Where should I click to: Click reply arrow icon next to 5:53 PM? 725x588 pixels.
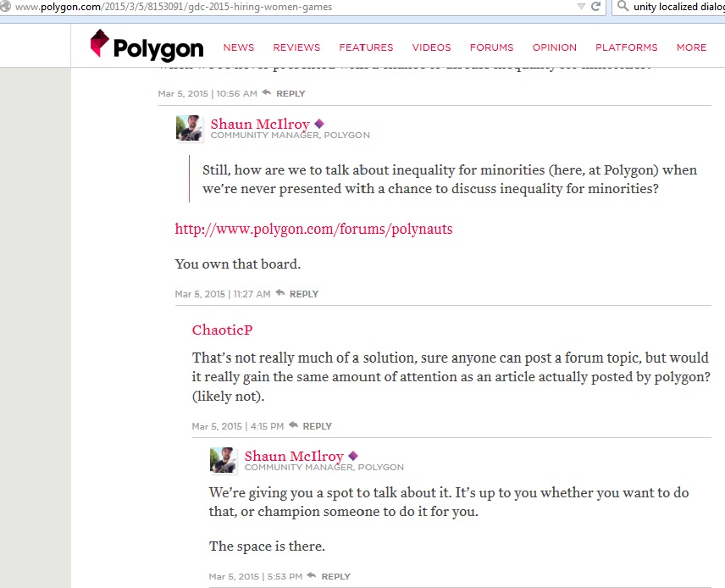pyautogui.click(x=311, y=575)
